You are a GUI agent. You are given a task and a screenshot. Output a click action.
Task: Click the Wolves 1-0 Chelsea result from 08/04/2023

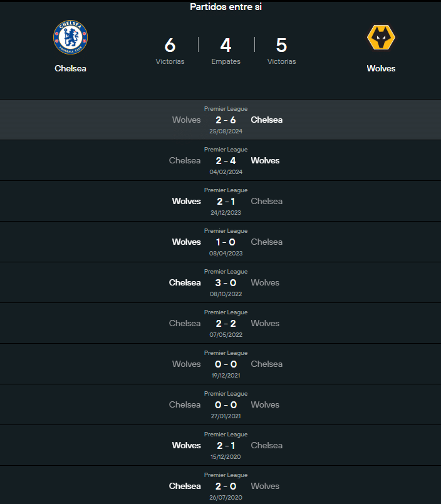(x=226, y=242)
